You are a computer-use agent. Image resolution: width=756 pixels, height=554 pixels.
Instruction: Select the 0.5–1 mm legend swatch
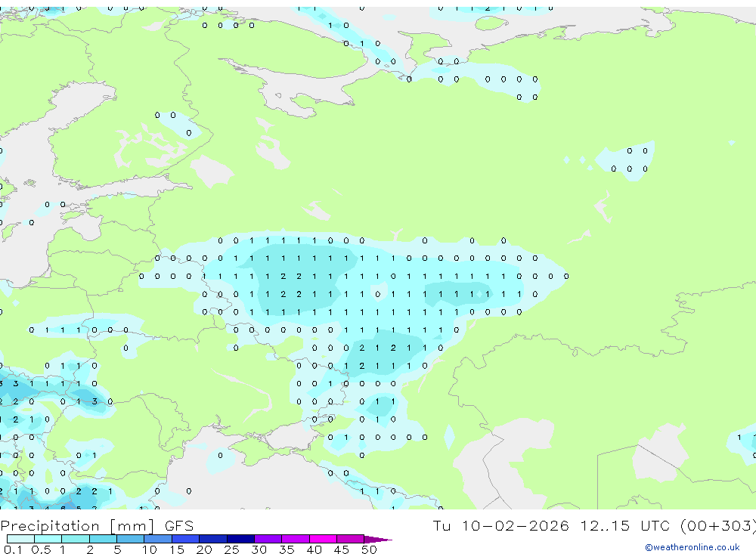(48, 539)
